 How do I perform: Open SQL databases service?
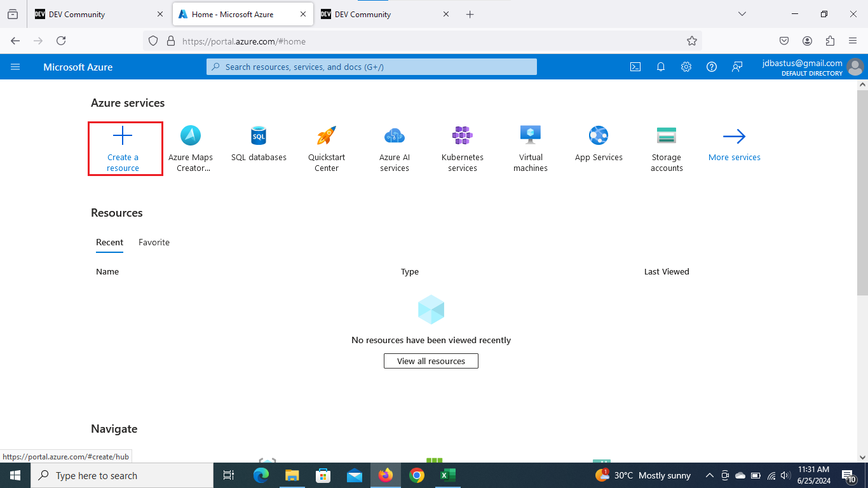pyautogui.click(x=259, y=144)
